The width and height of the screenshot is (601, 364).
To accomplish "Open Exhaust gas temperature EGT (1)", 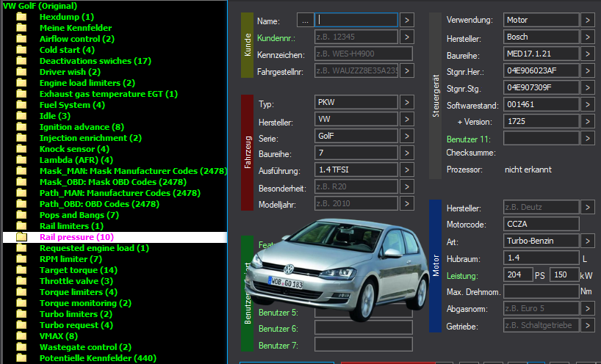I will click(x=109, y=94).
